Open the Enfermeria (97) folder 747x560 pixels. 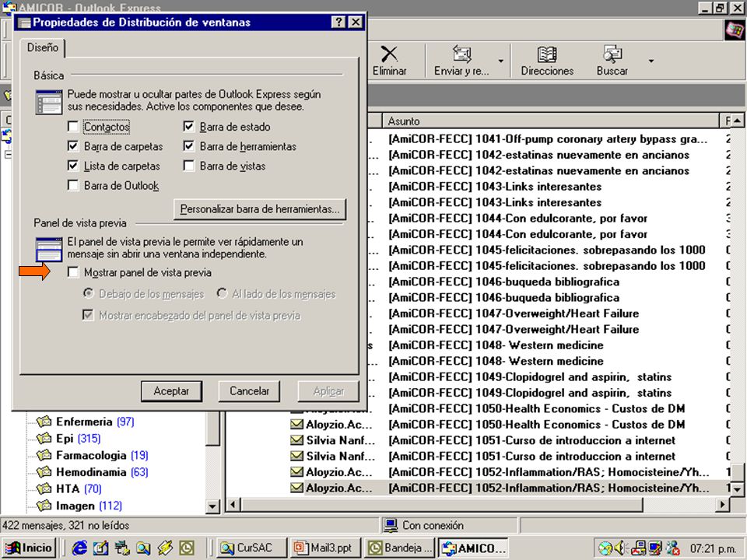click(95, 422)
